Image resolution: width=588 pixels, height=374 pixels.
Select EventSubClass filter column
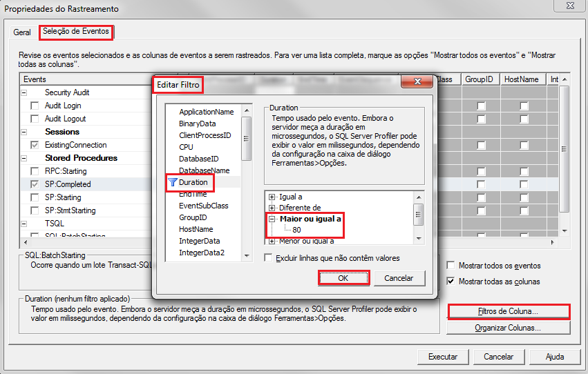tap(204, 206)
